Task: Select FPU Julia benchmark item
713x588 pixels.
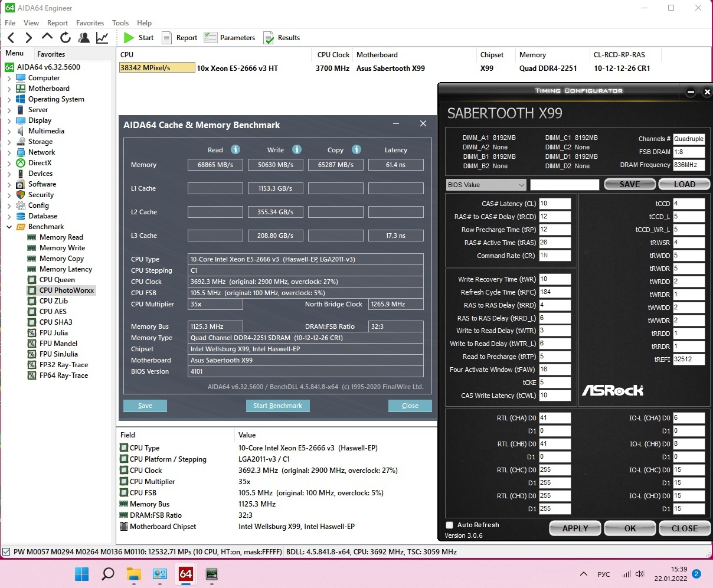Action: [x=53, y=333]
